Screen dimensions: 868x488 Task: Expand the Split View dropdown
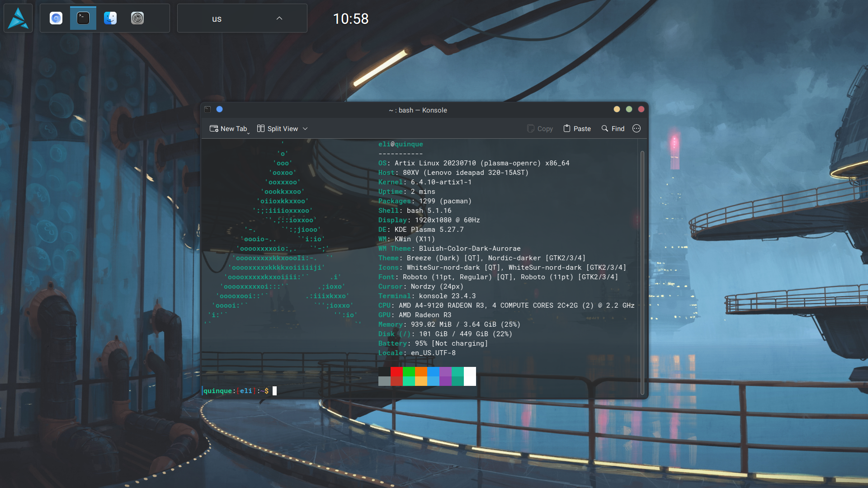tap(305, 128)
